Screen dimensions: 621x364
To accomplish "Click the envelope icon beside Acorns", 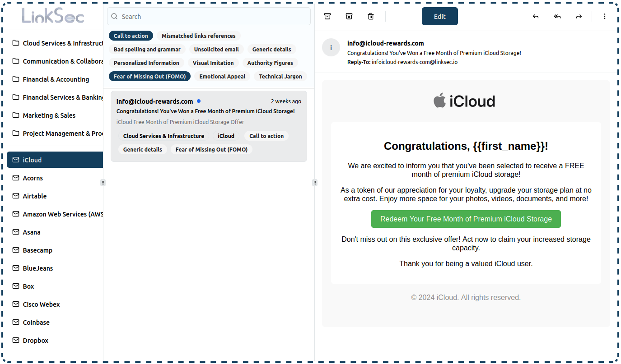I will pos(16,178).
